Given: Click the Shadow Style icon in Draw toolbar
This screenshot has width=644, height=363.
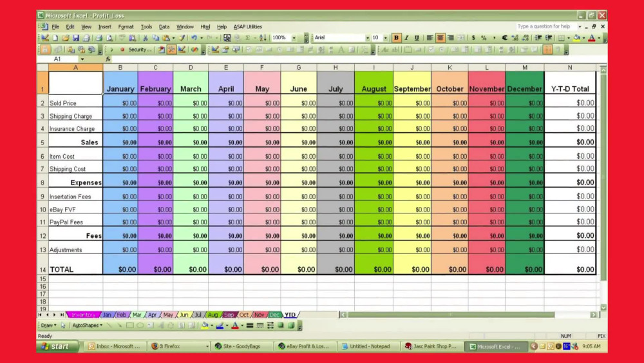Looking at the screenshot, I should [281, 325].
